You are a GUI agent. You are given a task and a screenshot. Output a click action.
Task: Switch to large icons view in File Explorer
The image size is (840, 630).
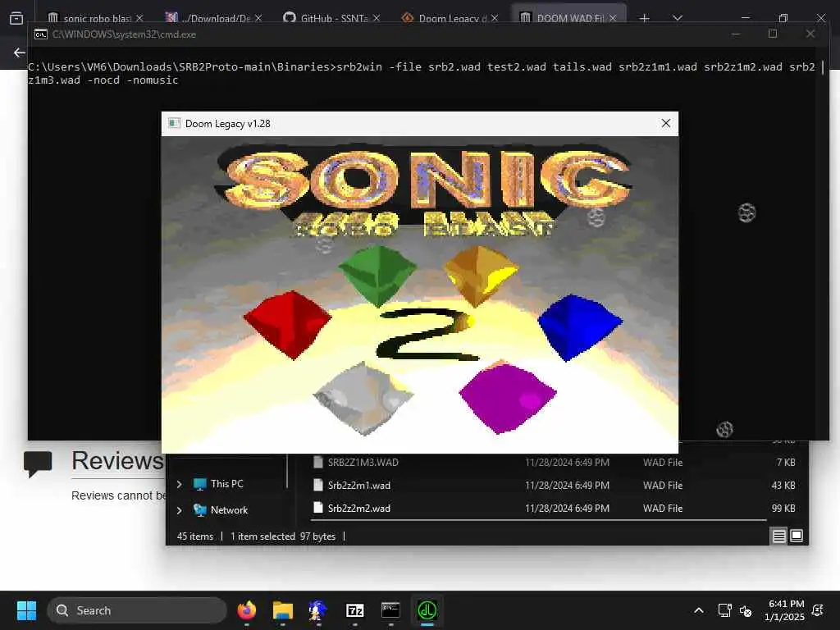pyautogui.click(x=797, y=536)
